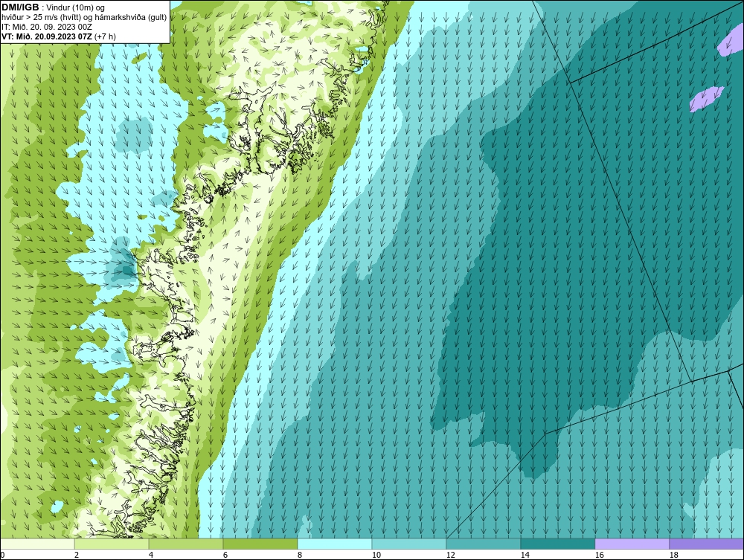The width and height of the screenshot is (744, 560).
Task: Click the legend label 2
Action: click(77, 555)
